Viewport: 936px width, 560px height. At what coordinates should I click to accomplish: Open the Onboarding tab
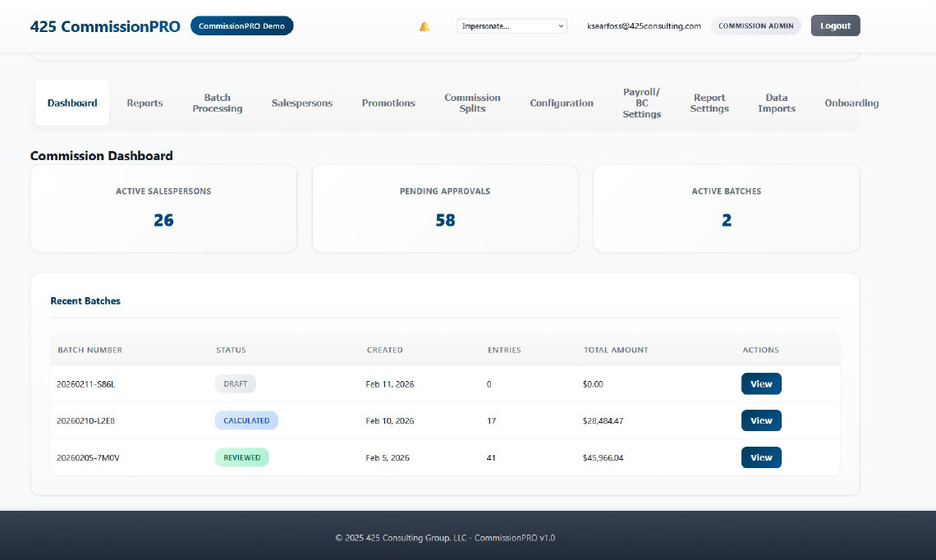pos(851,103)
